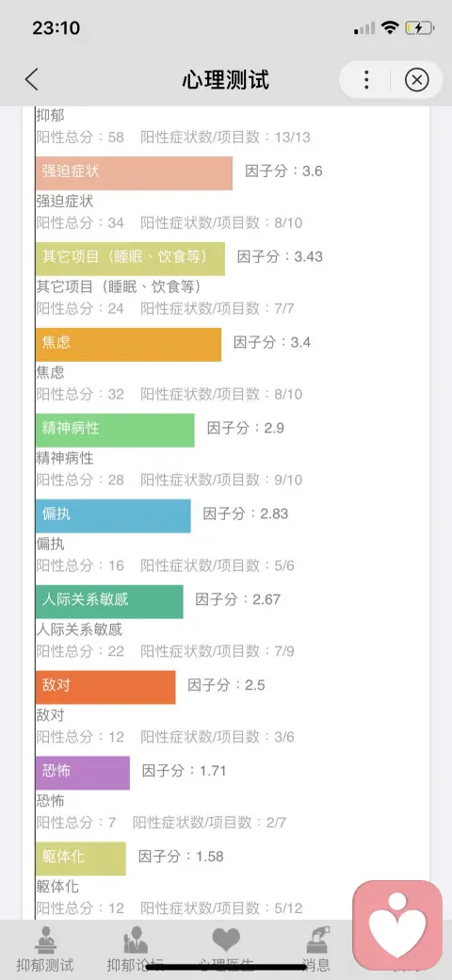
Task: Open the 抑郁测试 tab icon
Action: click(45, 939)
